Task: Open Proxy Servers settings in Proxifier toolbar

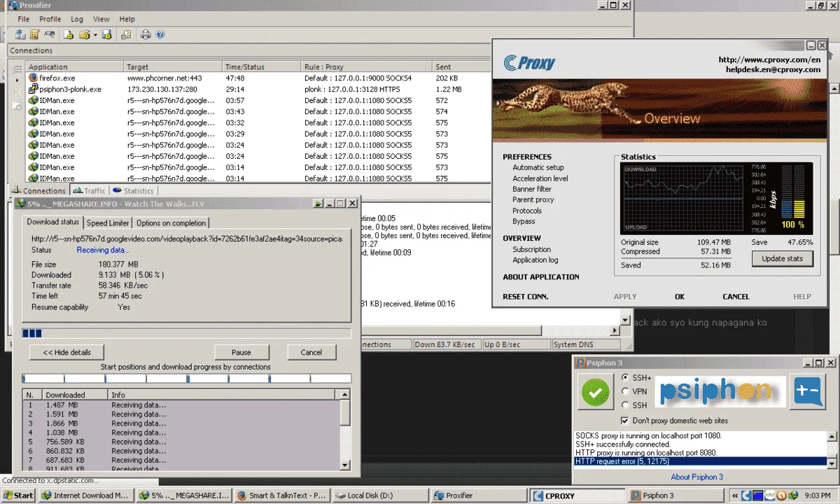Action: coord(20,34)
